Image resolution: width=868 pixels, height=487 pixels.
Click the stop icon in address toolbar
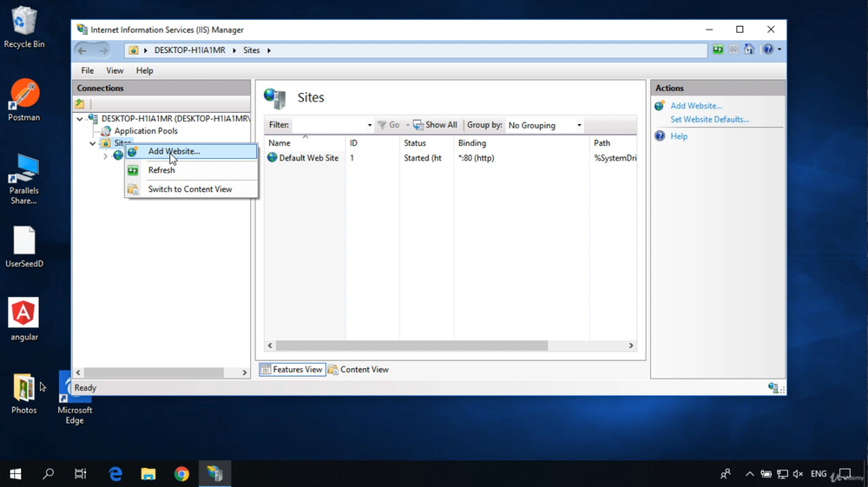[733, 49]
